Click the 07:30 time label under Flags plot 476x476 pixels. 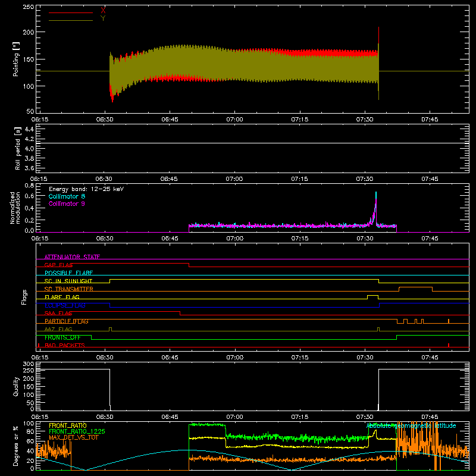[365, 358]
